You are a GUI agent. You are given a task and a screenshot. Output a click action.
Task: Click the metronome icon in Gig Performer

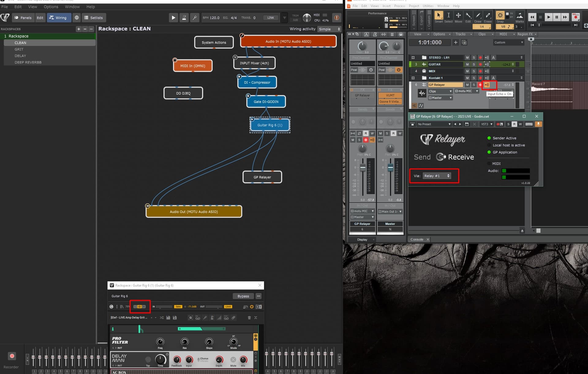[x=184, y=17]
